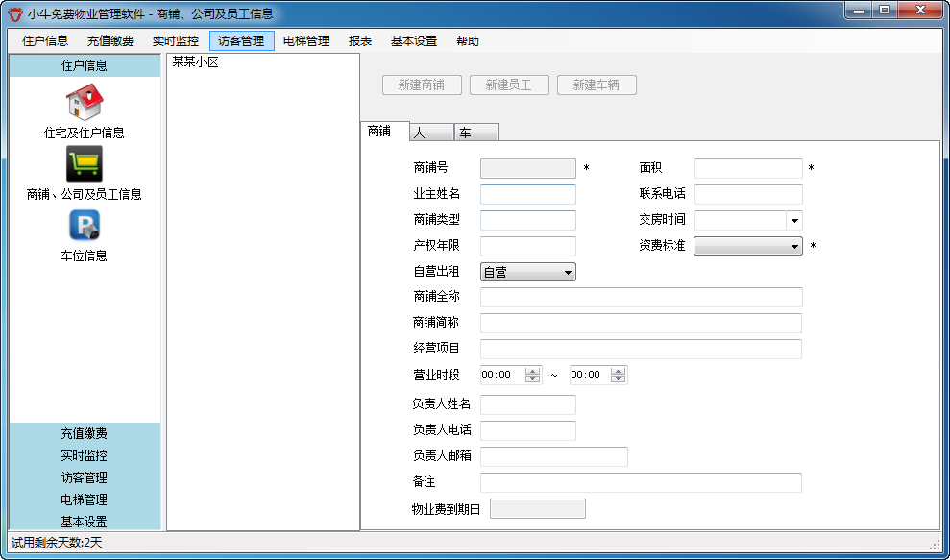
Task: Expand the 访客管理 sidebar section
Action: (x=85, y=477)
